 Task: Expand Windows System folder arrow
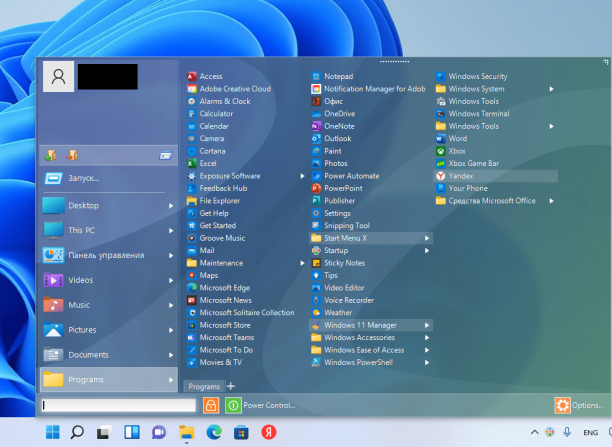552,89
